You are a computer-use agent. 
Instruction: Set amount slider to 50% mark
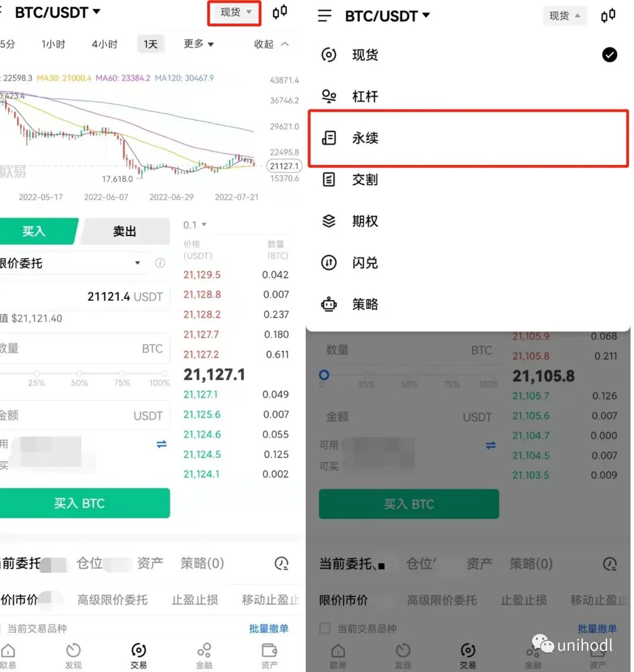pos(79,373)
